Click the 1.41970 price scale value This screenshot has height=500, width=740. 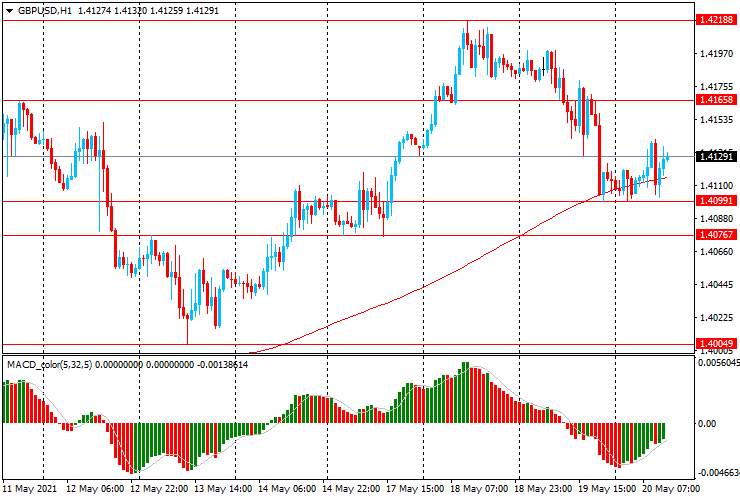pyautogui.click(x=717, y=54)
